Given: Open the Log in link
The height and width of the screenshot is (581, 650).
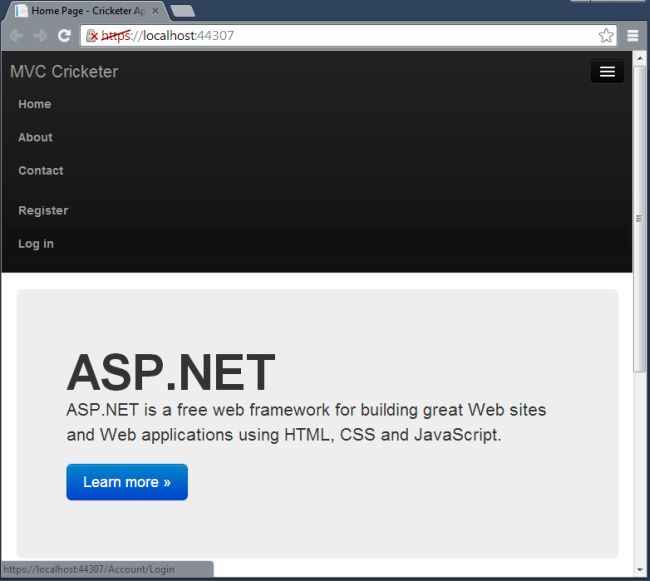Looking at the screenshot, I should click(36, 244).
